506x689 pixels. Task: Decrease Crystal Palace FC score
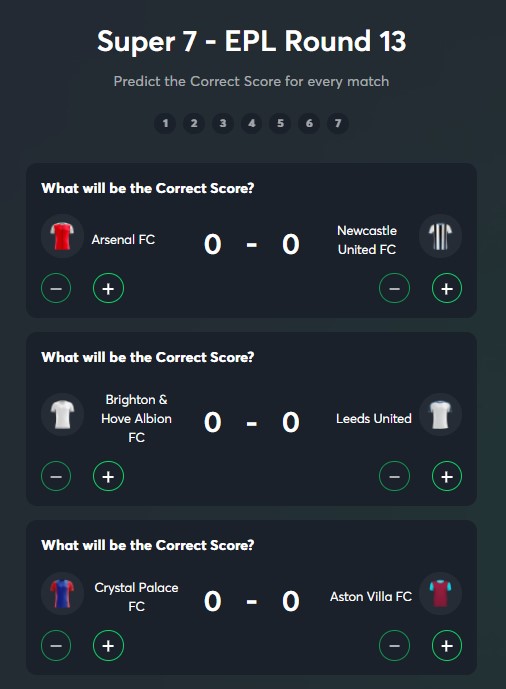(x=56, y=645)
